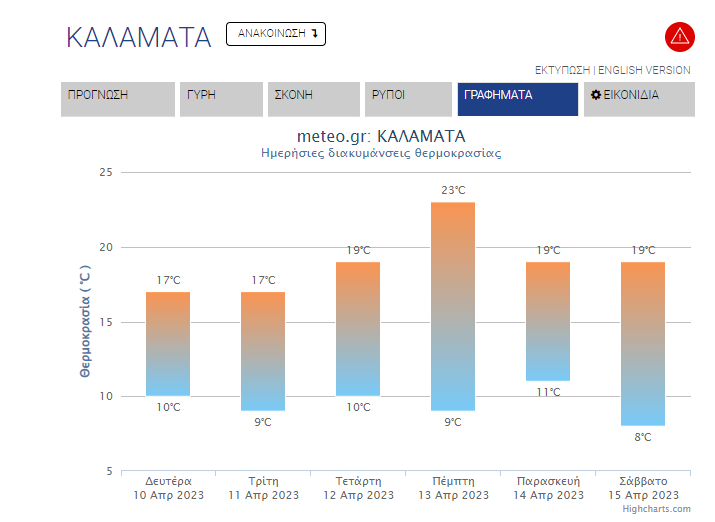Click the 19°C label above Saturday bar

point(643,250)
